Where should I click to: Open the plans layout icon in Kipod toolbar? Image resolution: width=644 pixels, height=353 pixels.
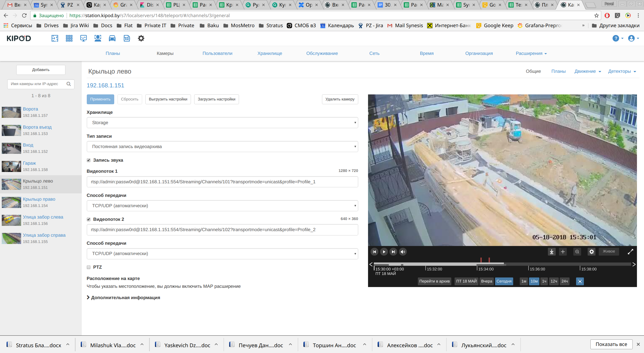tap(55, 38)
